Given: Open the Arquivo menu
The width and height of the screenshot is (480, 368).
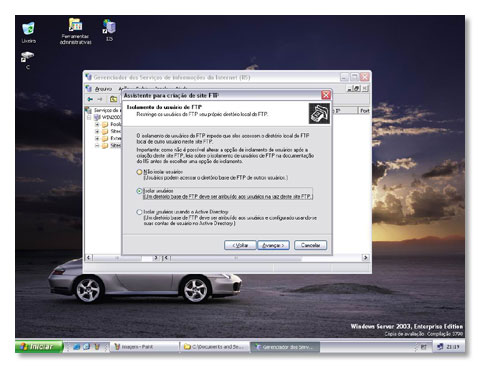Looking at the screenshot, I should point(103,89).
